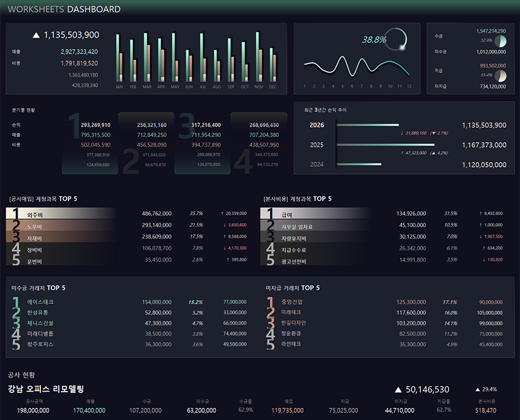Click the 2026 profit trend bar
Image resolution: width=520 pixels, height=420 pixels.
(368, 125)
